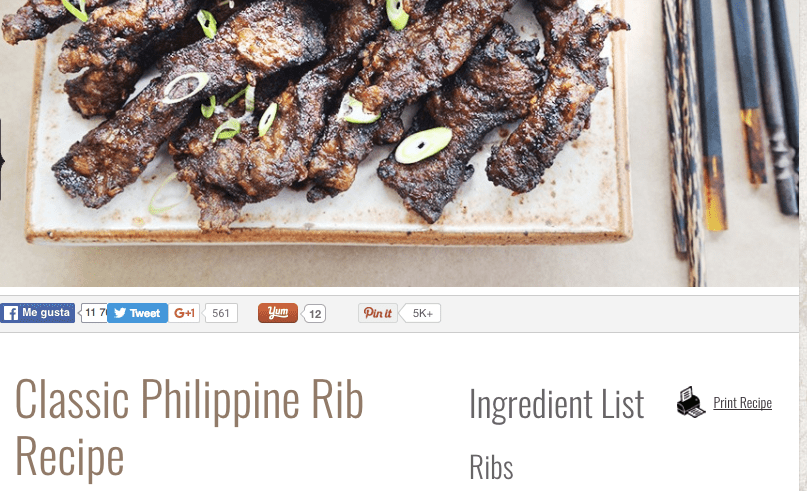
Task: Click the Ribs ingredient subheading
Action: point(491,467)
